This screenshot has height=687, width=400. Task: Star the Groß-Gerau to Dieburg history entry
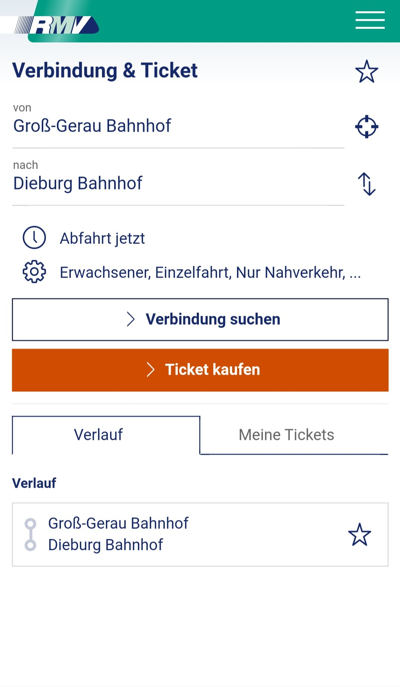tap(359, 535)
